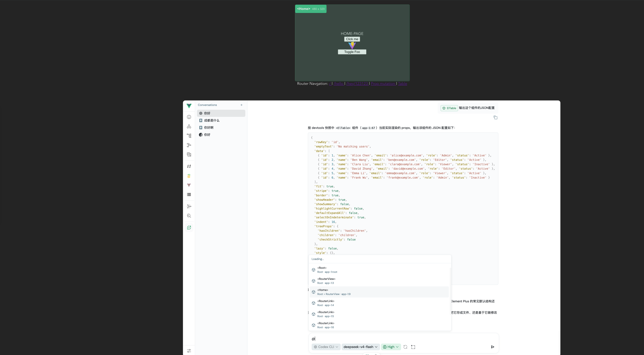Open selected 你好 conversation with OpenAI icon

click(221, 113)
